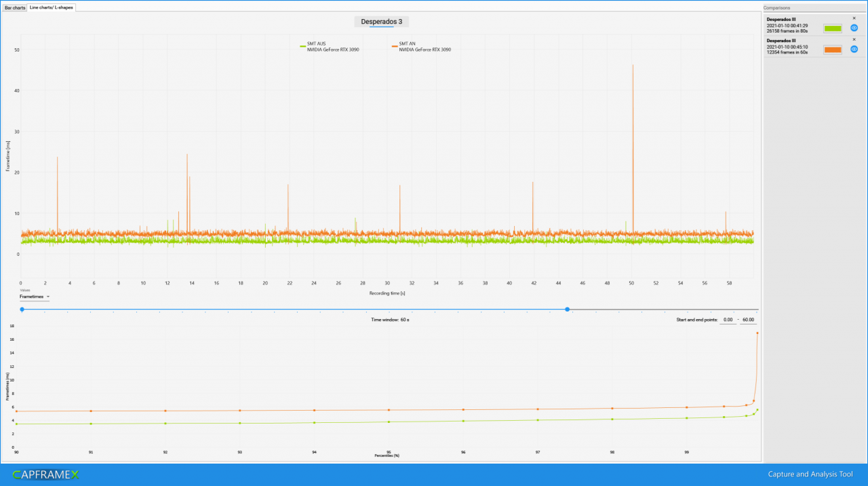Viewport: 868px width, 486px height.
Task: Click the SMT AN legend entry
Action: [x=421, y=47]
